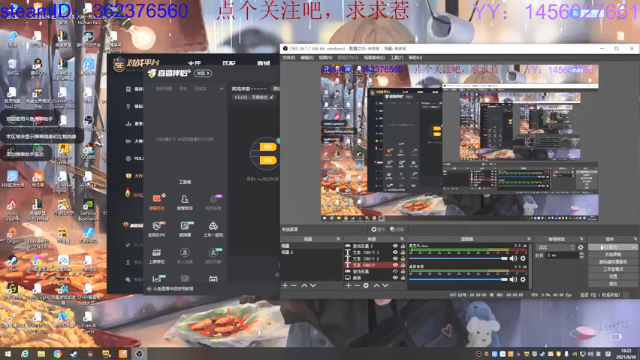Open the 弹幕助手 tool in the streaming companion
Image resolution: width=640 pixels, height=360 pixels.
click(157, 202)
